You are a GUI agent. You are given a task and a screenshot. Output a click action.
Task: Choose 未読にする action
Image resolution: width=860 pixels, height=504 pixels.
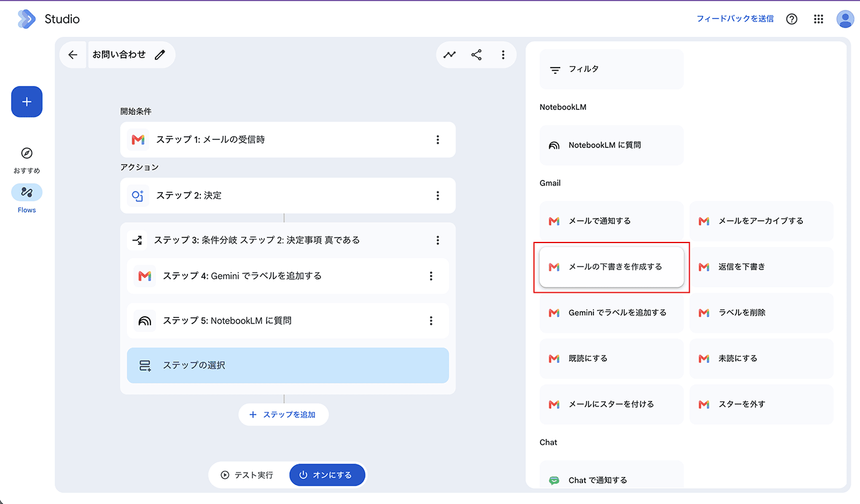pos(762,359)
